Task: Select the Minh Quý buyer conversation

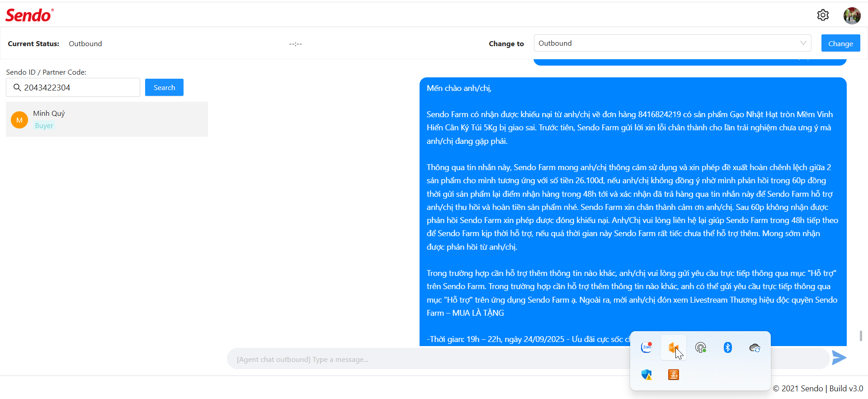Action: point(107,119)
